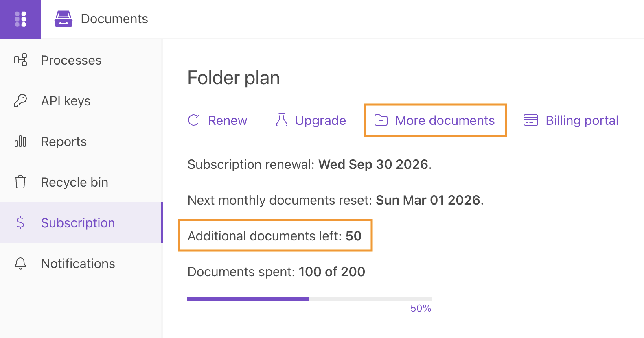Click the Subscription dollar sign icon
Image resolution: width=644 pixels, height=338 pixels.
click(x=20, y=222)
